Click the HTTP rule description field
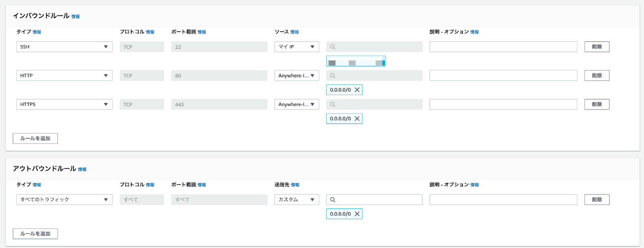Viewport: 644px width, 248px height. tap(503, 76)
